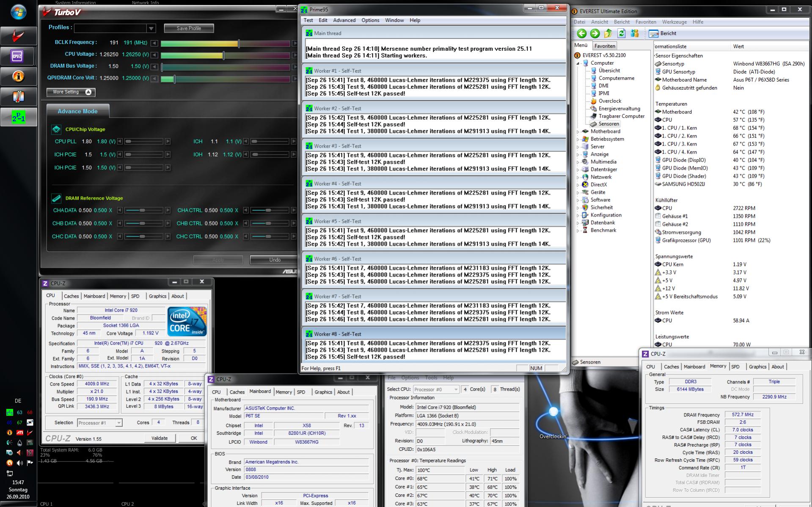Click the OK button in CPU-Z
The image size is (812, 507).
194,438
